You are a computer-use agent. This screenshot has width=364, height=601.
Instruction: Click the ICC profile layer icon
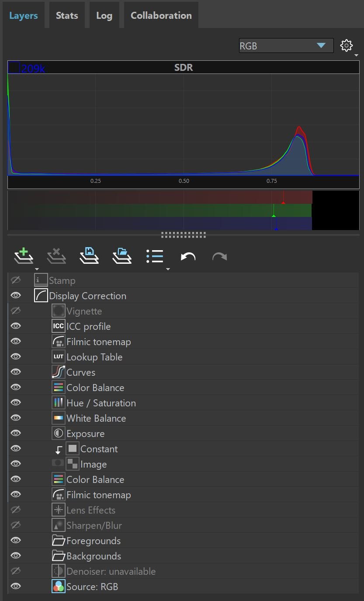pos(58,326)
